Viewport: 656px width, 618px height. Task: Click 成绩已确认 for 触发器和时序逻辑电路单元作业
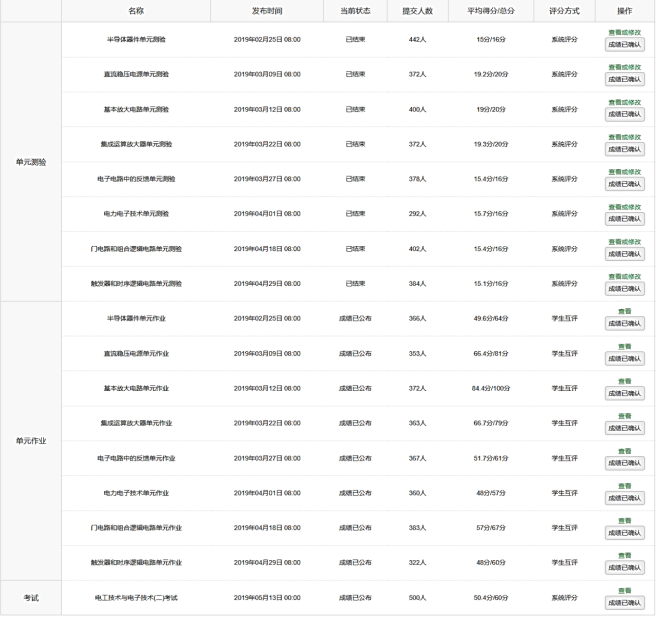click(624, 567)
